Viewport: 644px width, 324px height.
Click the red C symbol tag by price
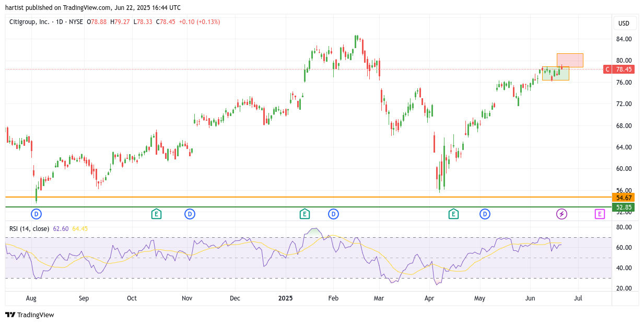[x=607, y=70]
